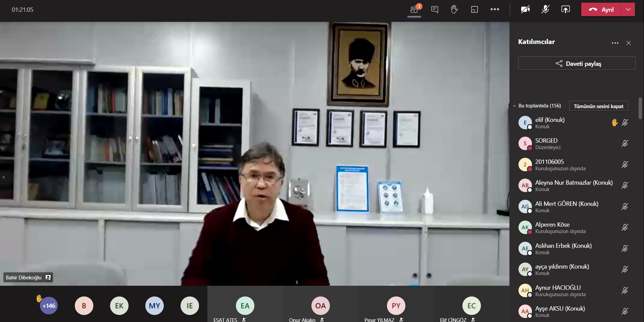Click the raise hand icon

pyautogui.click(x=455, y=9)
